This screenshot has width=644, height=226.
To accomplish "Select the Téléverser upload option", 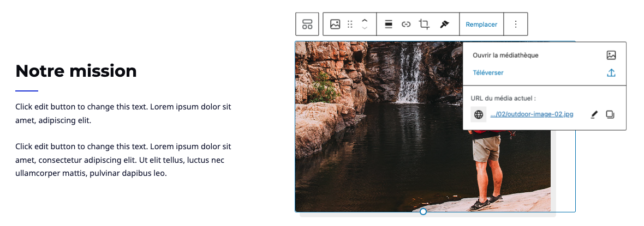I will (488, 73).
